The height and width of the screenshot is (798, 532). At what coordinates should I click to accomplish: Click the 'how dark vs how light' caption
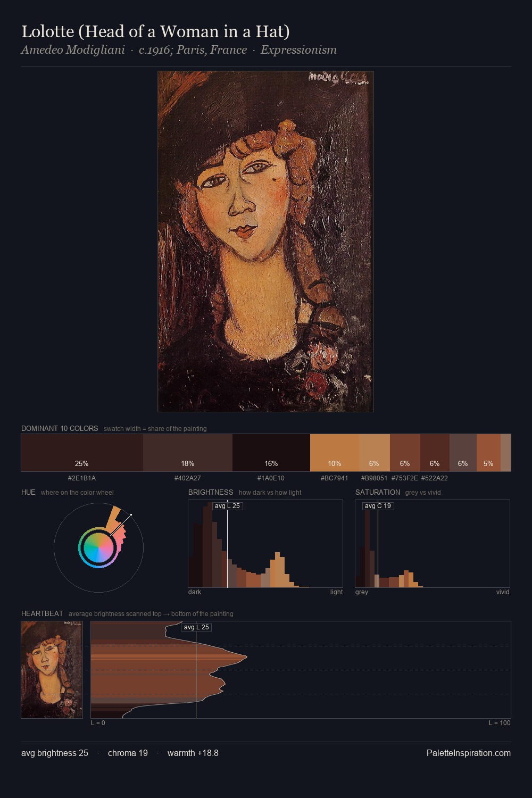click(x=270, y=493)
